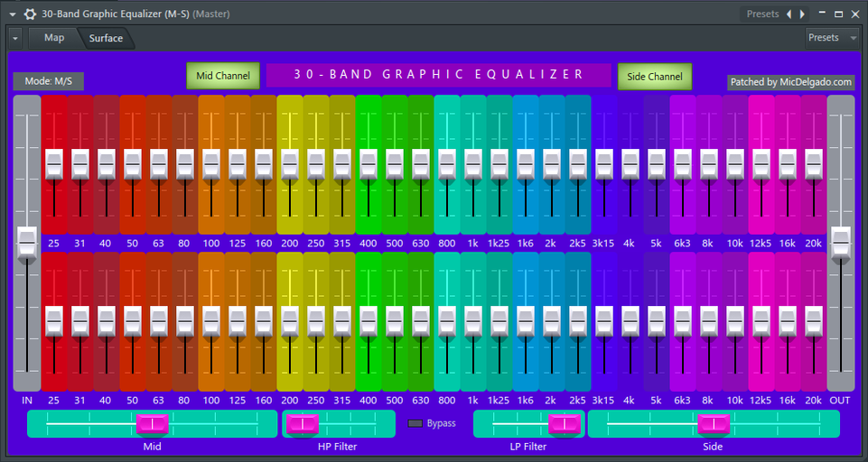This screenshot has height=462, width=868.
Task: Click the Mode: M/S button
Action: [x=49, y=81]
